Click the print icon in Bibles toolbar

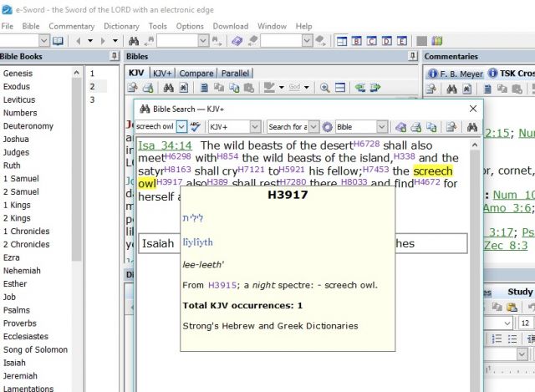[148, 88]
